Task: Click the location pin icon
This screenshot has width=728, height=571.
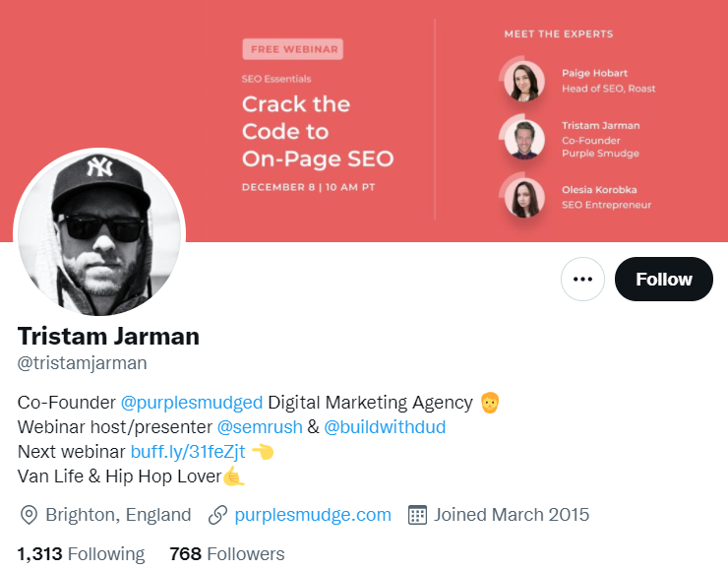Action: coord(29,515)
